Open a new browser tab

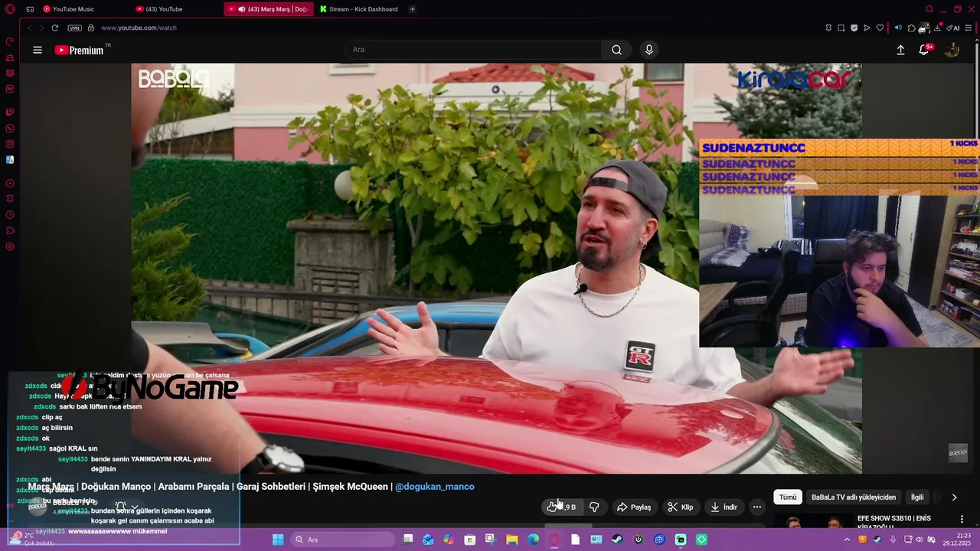(x=412, y=9)
